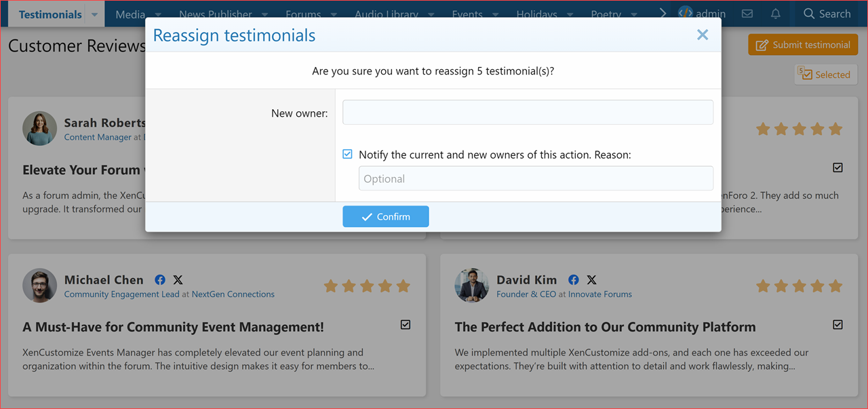
Task: Visit the NextGen Connections link
Action: tap(233, 294)
